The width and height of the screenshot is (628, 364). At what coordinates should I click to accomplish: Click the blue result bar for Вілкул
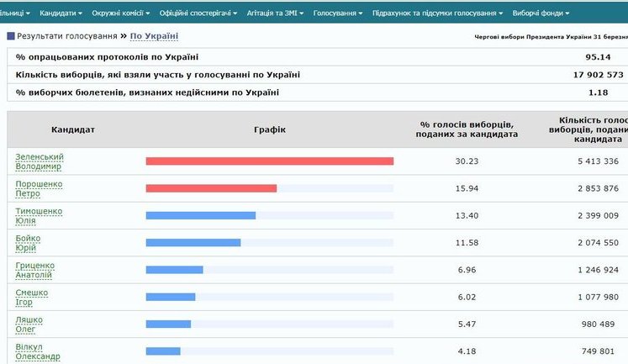tap(163, 351)
